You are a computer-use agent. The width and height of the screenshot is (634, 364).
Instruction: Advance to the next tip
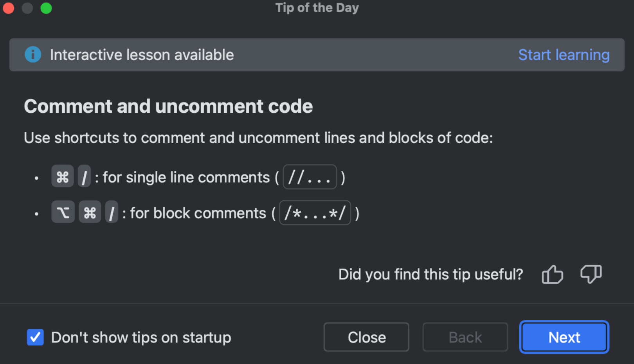point(564,337)
